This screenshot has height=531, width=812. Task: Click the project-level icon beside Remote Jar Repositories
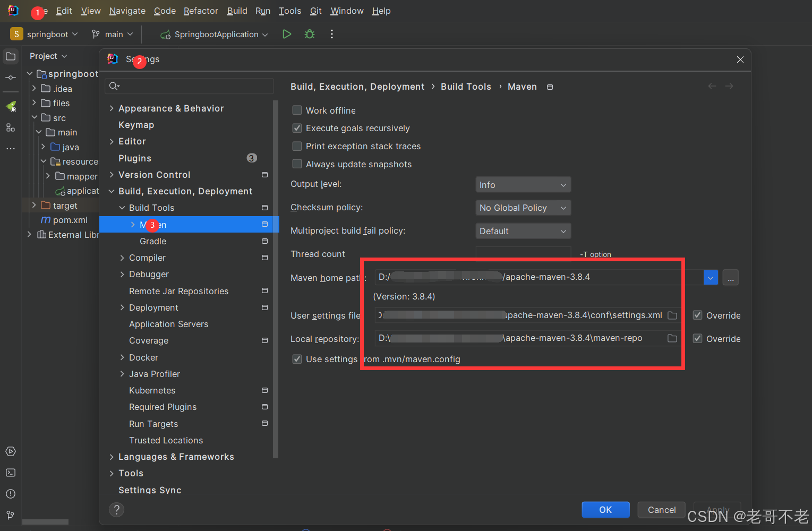[x=265, y=291]
